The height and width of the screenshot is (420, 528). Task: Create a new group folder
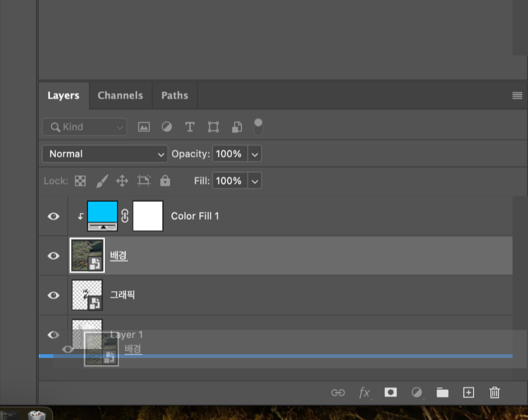442,392
